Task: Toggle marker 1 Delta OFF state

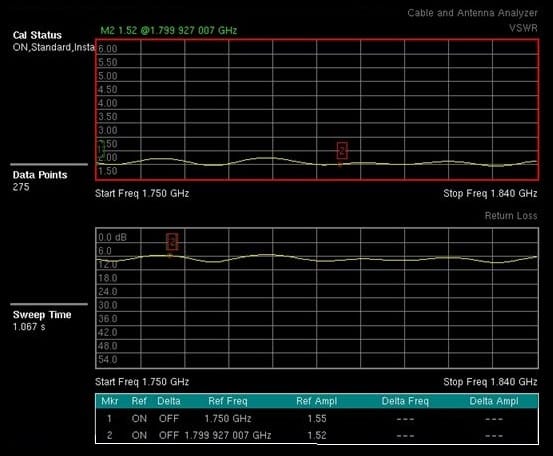Action: 169,419
